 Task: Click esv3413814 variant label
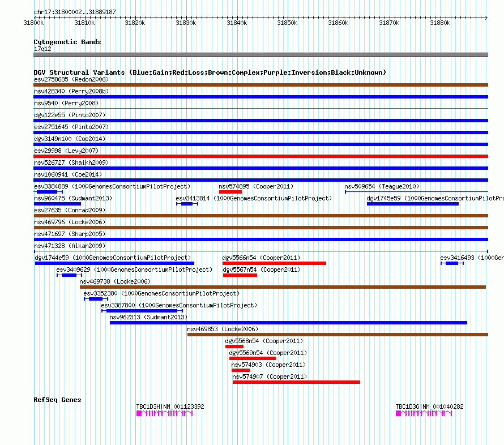254,198
